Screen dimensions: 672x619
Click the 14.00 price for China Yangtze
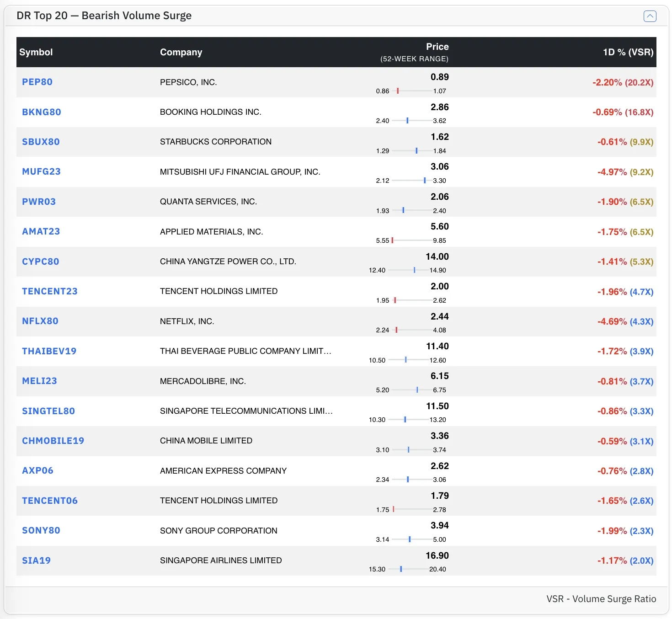[437, 256]
